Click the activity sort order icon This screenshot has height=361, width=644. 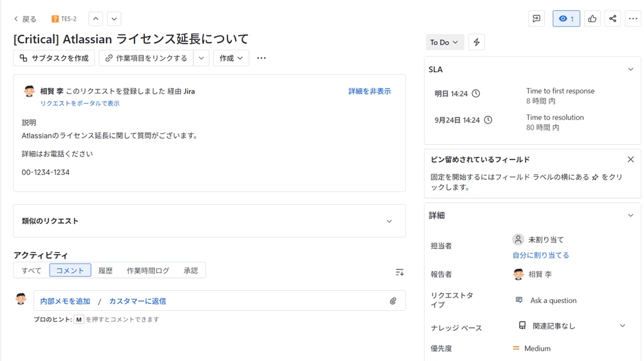[x=399, y=272]
